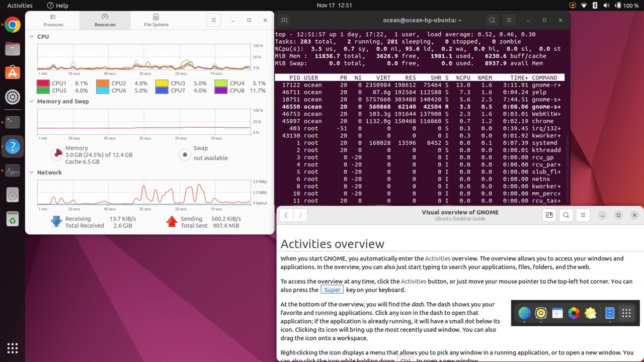Viewport: 644px width, 362px height.
Task: Click the Total Received 2.6 GiB value
Action: tap(123, 226)
